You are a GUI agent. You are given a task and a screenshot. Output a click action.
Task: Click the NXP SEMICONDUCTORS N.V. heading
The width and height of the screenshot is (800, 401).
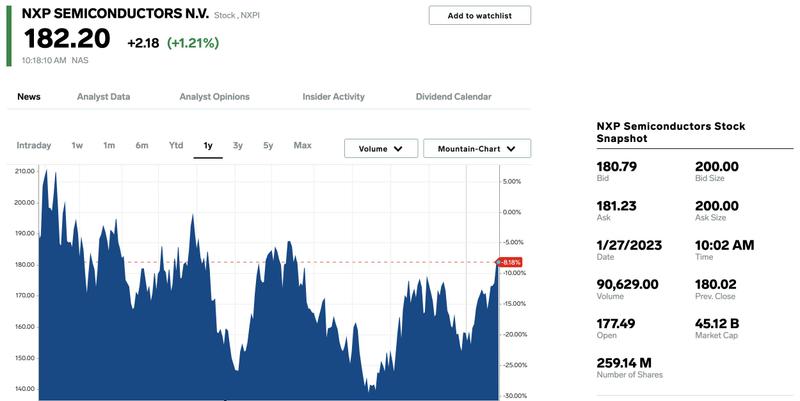pos(115,14)
